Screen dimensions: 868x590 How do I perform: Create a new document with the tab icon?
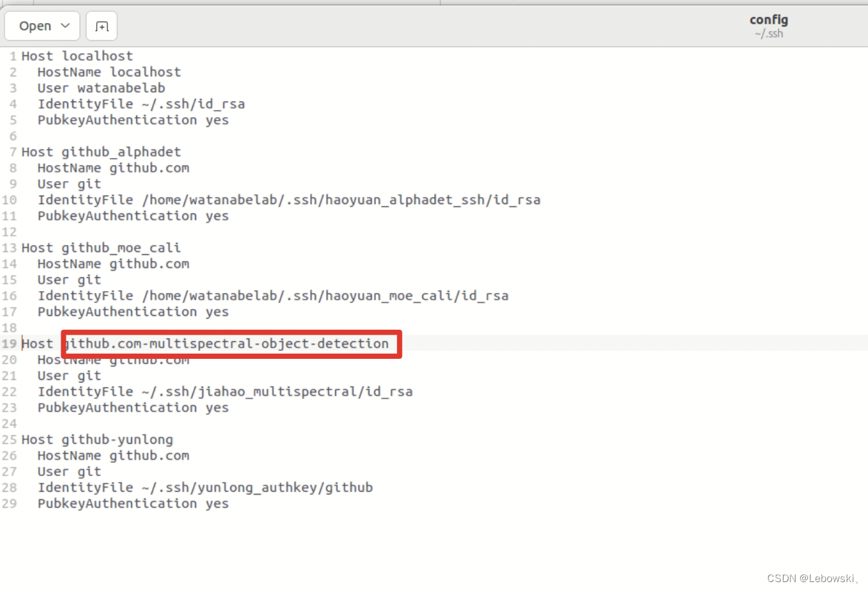pyautogui.click(x=101, y=26)
